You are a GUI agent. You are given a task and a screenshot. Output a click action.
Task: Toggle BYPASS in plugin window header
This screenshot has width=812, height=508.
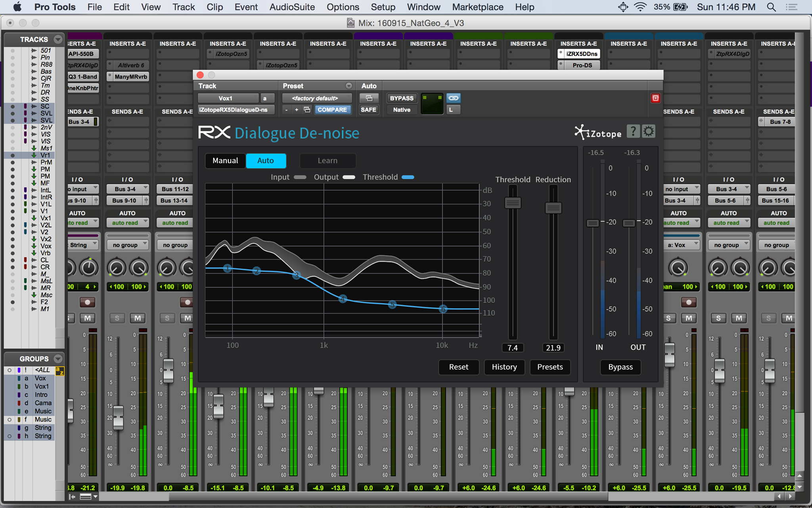click(402, 98)
